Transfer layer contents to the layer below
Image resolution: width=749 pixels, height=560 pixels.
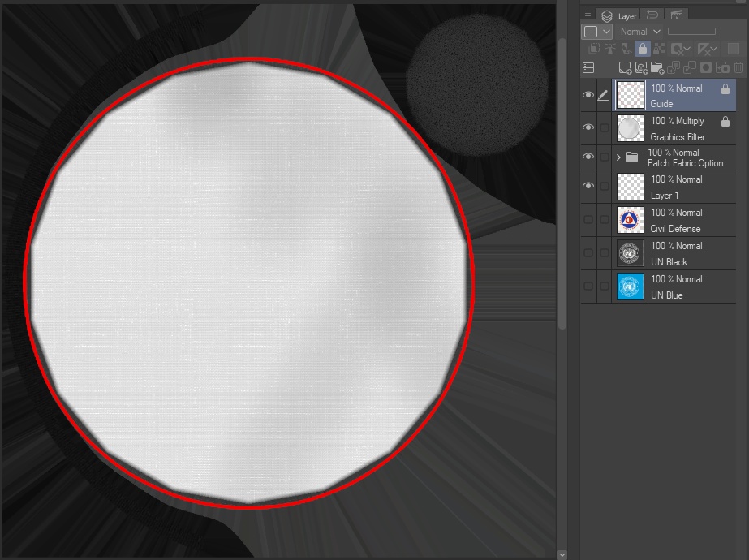[675, 69]
